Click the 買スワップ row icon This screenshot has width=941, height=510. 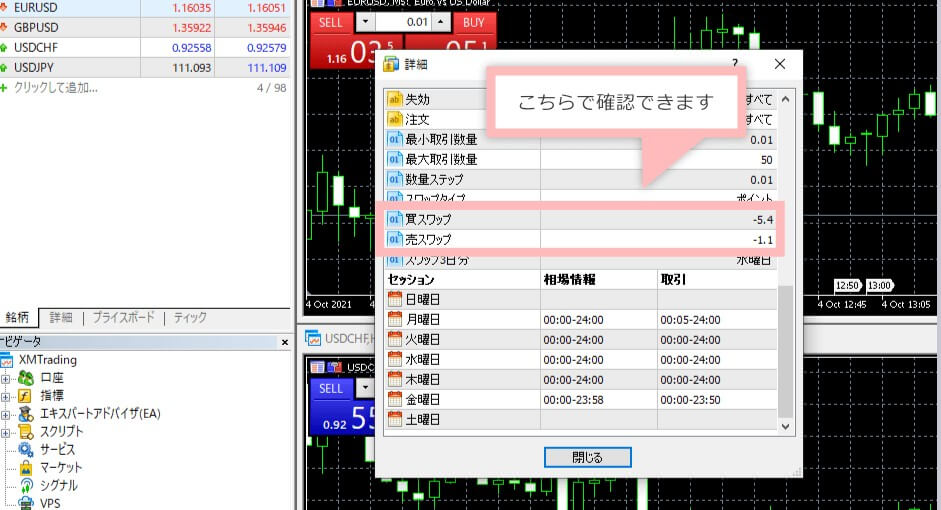coord(394,219)
